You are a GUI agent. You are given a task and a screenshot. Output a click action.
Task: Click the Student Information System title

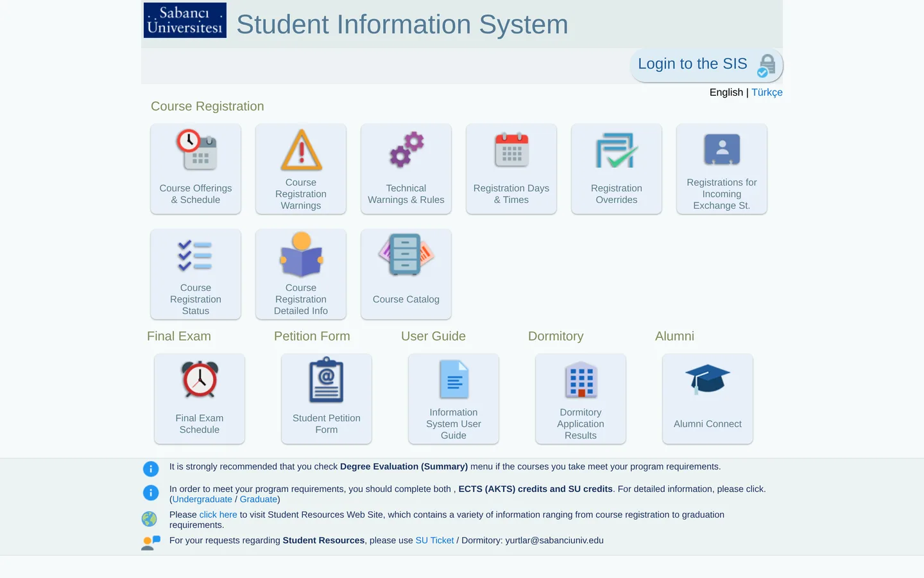point(402,24)
